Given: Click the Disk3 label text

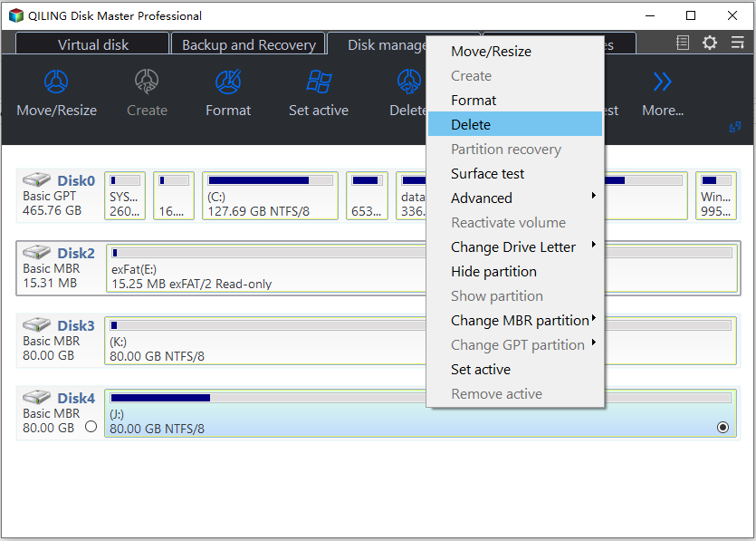Looking at the screenshot, I should 76,325.
